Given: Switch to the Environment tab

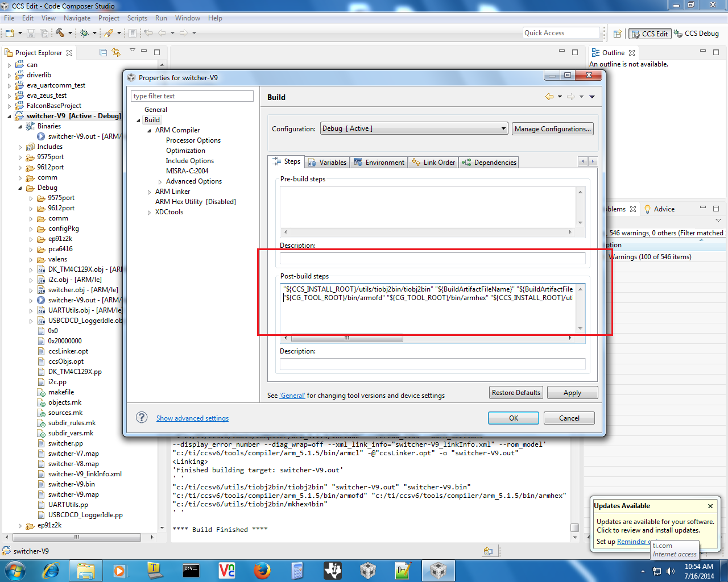Looking at the screenshot, I should click(379, 163).
